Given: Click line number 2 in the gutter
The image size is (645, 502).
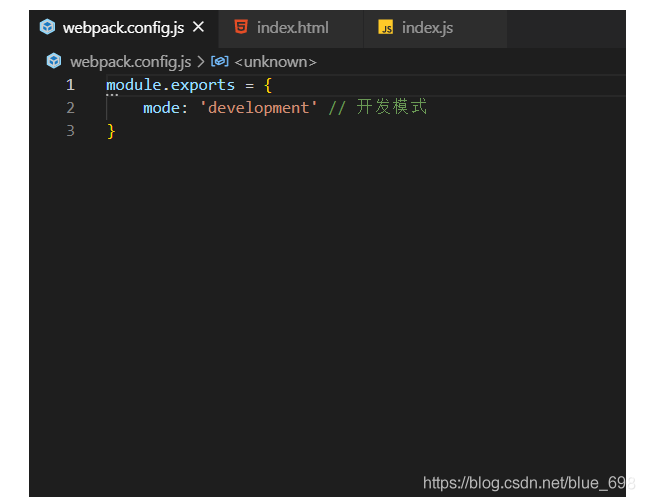Looking at the screenshot, I should click(x=70, y=108).
